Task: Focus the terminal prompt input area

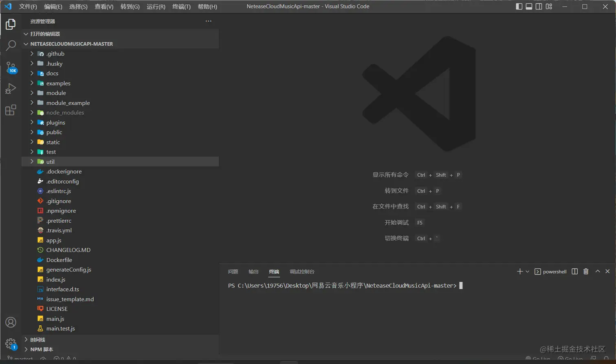Action: click(x=461, y=285)
